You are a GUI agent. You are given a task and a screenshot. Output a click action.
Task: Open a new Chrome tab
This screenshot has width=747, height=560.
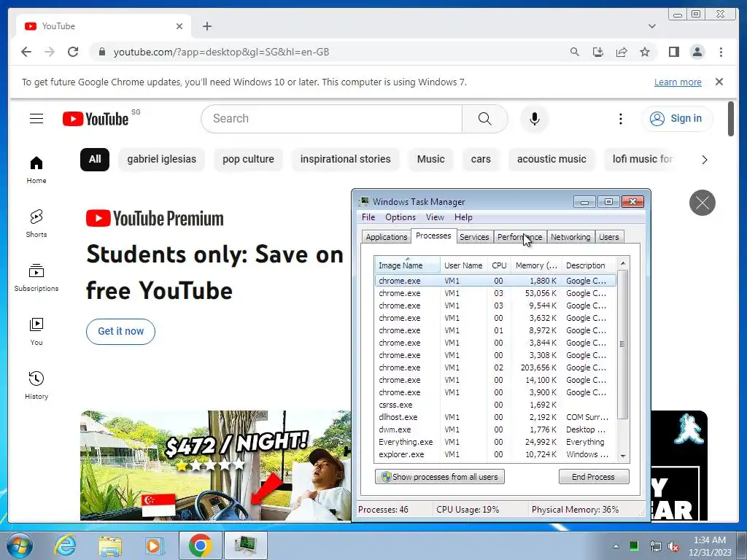(206, 26)
